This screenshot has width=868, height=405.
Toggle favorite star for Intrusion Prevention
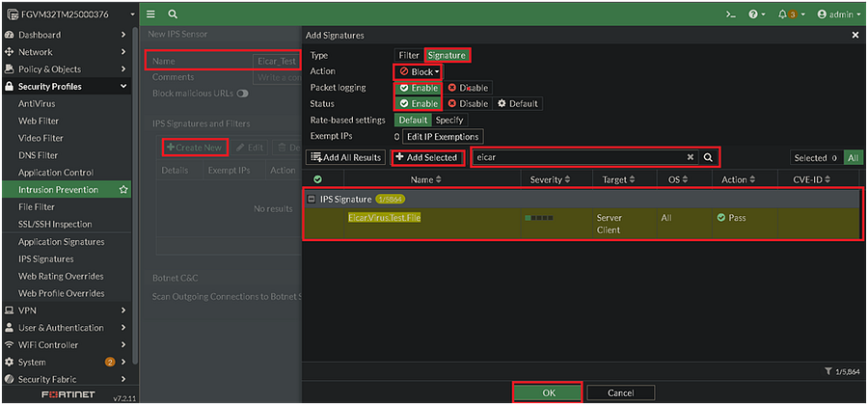point(123,190)
